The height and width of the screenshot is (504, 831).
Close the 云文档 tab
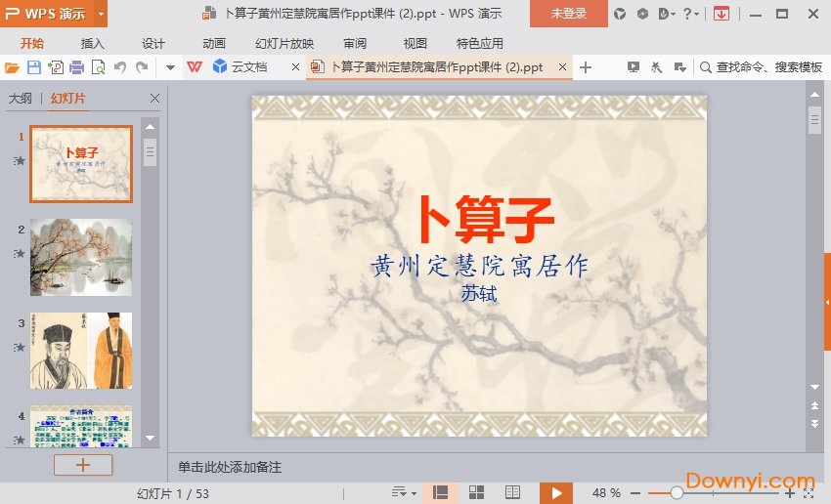pyautogui.click(x=295, y=67)
